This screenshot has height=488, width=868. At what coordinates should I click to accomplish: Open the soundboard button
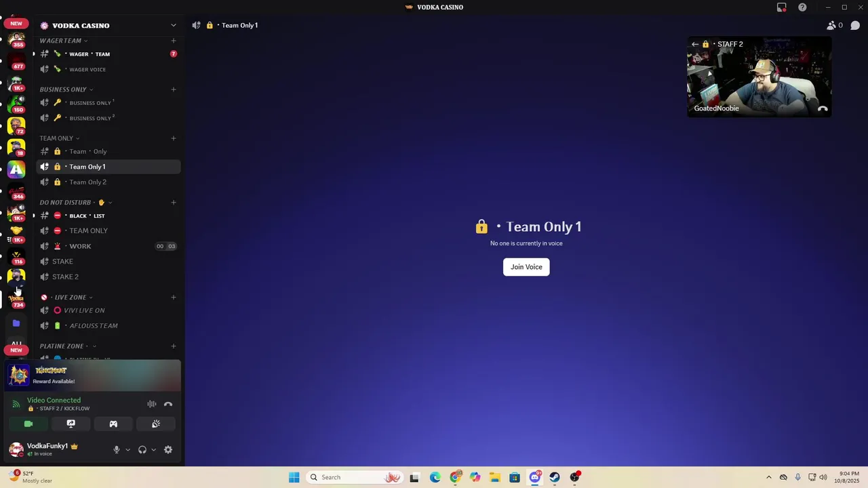(x=156, y=424)
